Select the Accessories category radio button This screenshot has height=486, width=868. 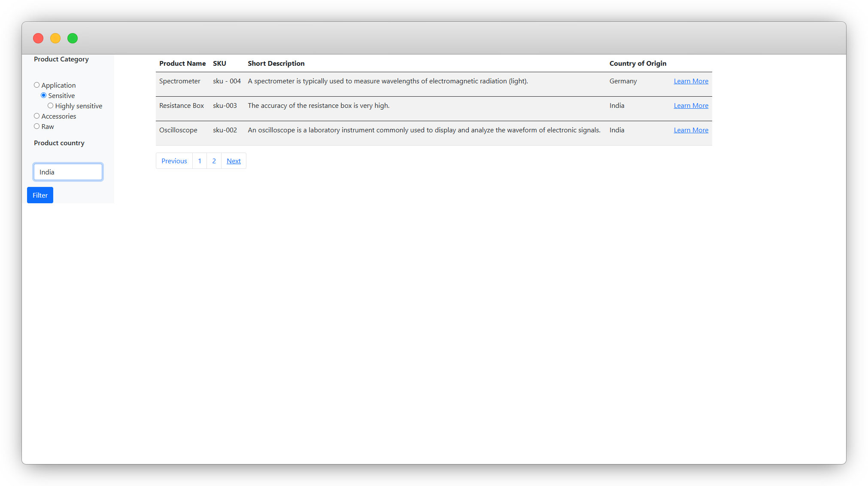pos(37,116)
